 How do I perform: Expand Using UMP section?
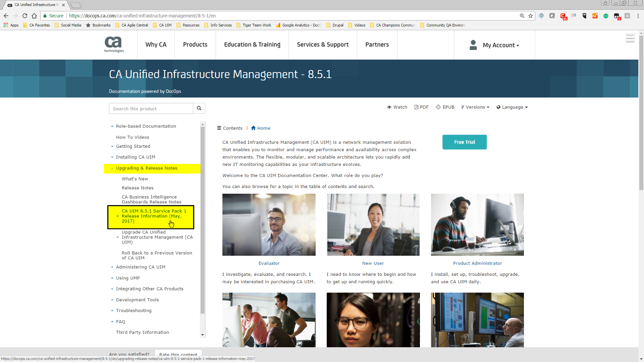[x=112, y=278]
